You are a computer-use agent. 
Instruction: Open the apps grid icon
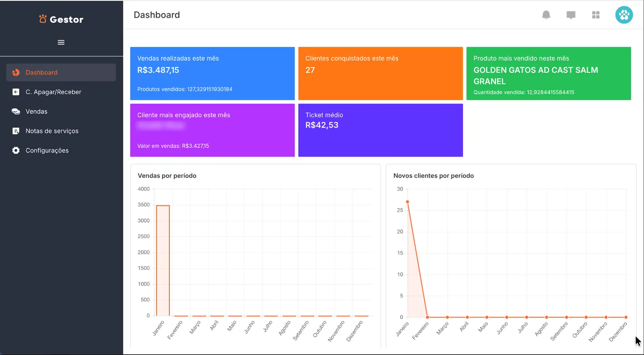(x=596, y=15)
